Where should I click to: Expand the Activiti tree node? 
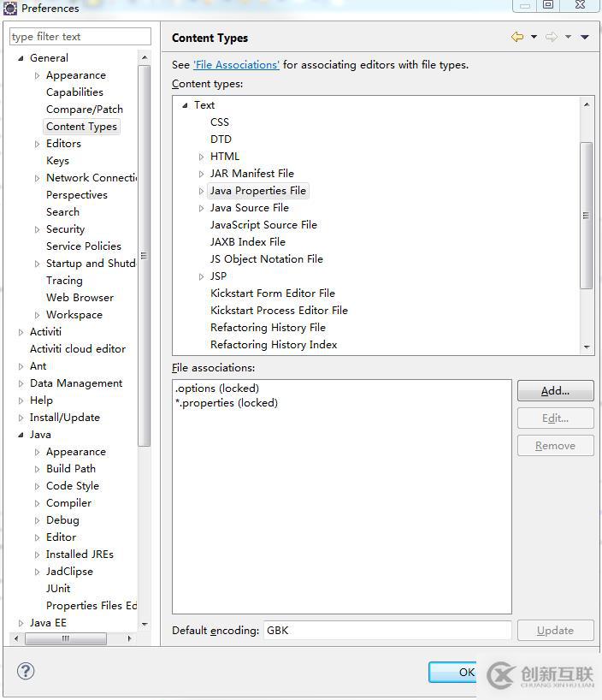[21, 332]
